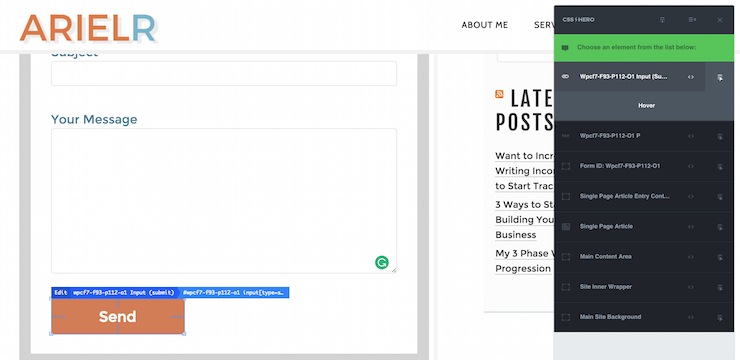740x360 pixels.
Task: Click pointer states icon on Main Site Background row
Action: (720, 318)
